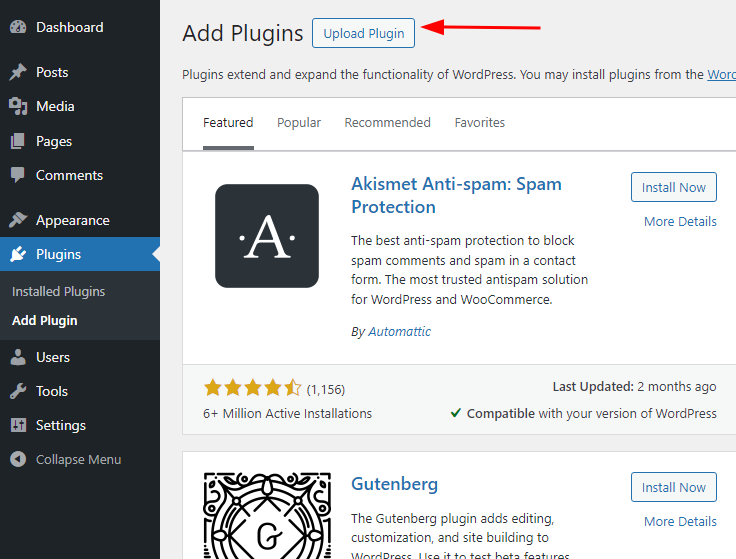This screenshot has width=736, height=559.
Task: Install the Gutenberg plugin
Action: (673, 488)
